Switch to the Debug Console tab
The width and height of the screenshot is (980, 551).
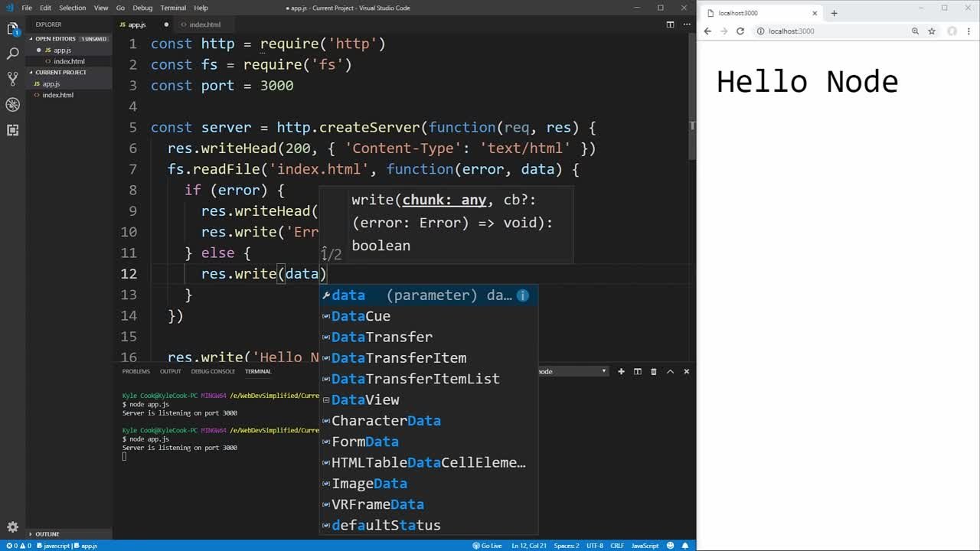click(x=213, y=371)
